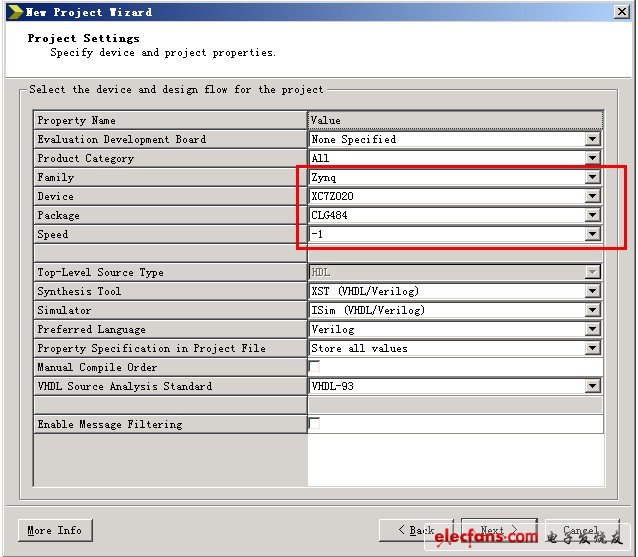The height and width of the screenshot is (557, 638).
Task: Open the Package dropdown showing CLG484
Action: pyautogui.click(x=592, y=216)
